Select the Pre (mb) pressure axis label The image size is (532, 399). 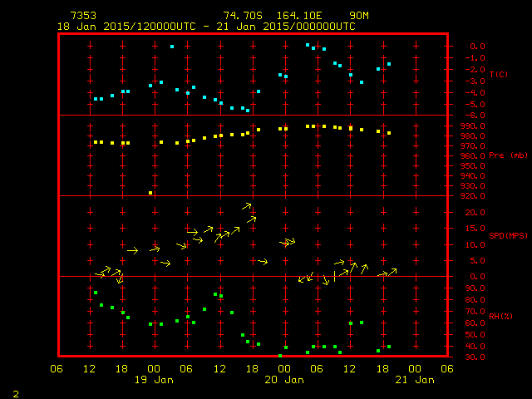point(508,155)
